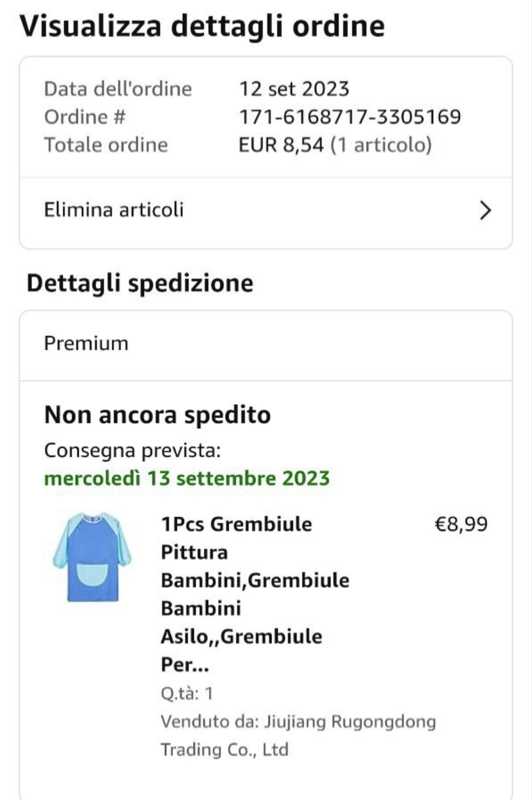Click the Consegna prevista label

coord(132,450)
